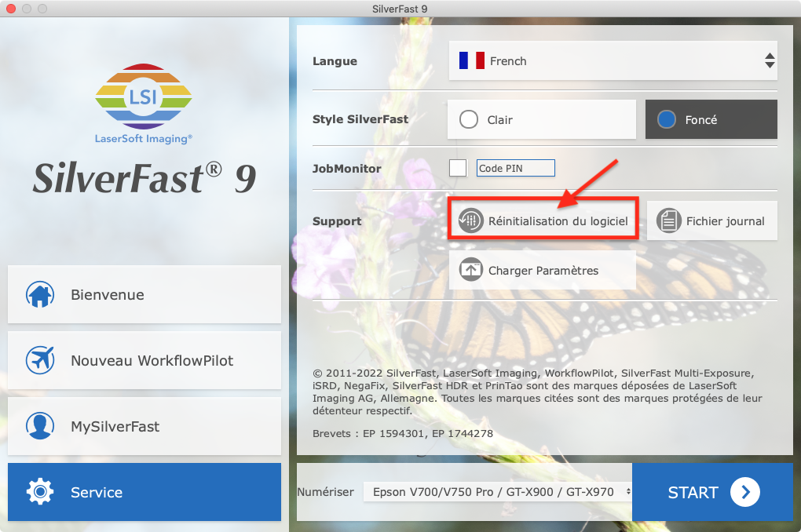The height and width of the screenshot is (532, 801).
Task: Open the Fichier journal button
Action: pos(712,220)
